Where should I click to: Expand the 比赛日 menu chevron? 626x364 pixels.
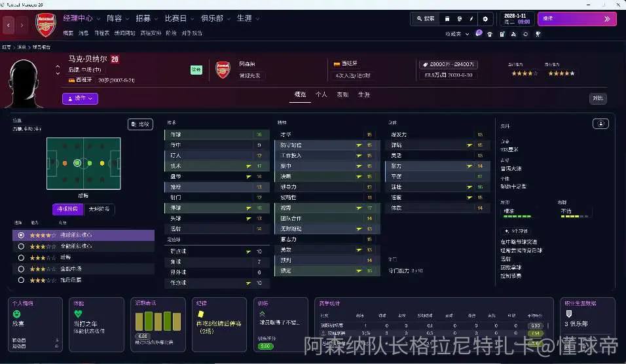pos(192,19)
